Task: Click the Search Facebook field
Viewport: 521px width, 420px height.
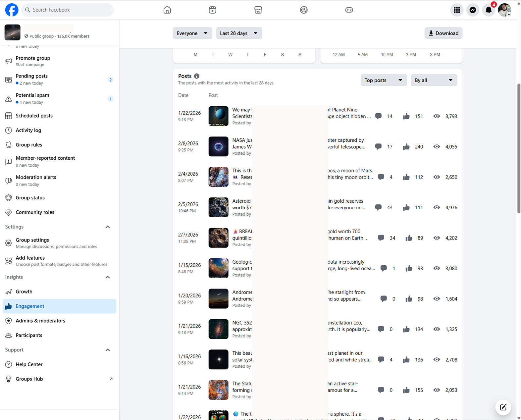Action: (68, 10)
